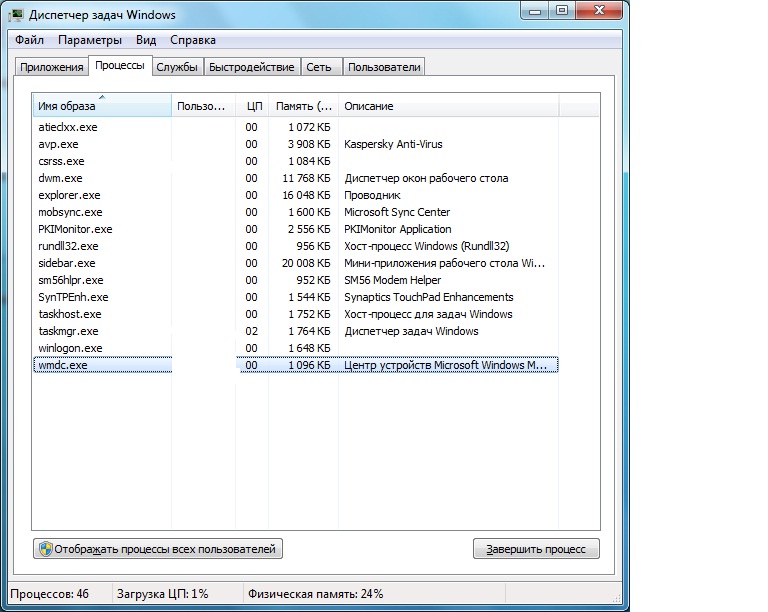Switch to the Сеть tab
Viewport: 768px width, 612px height.
319,67
